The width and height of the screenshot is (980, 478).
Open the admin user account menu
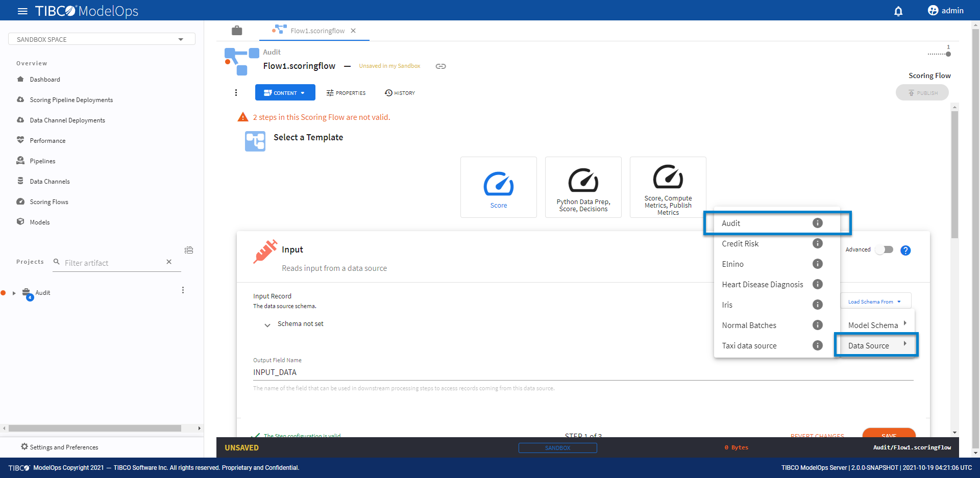[x=945, y=11]
